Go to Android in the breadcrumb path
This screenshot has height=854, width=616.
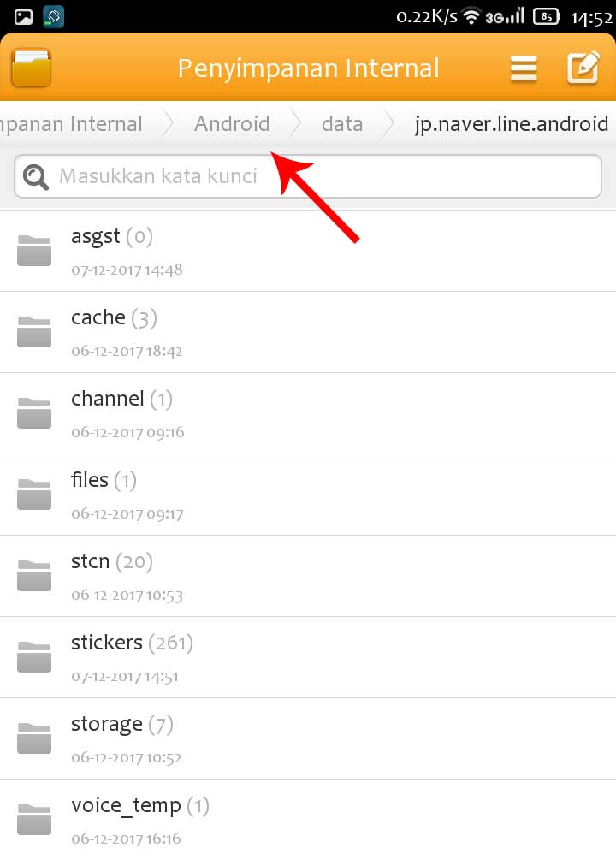[x=232, y=123]
